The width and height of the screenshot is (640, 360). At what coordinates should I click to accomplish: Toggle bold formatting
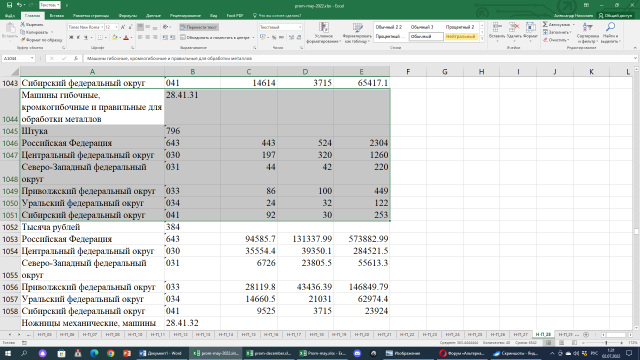click(71, 38)
